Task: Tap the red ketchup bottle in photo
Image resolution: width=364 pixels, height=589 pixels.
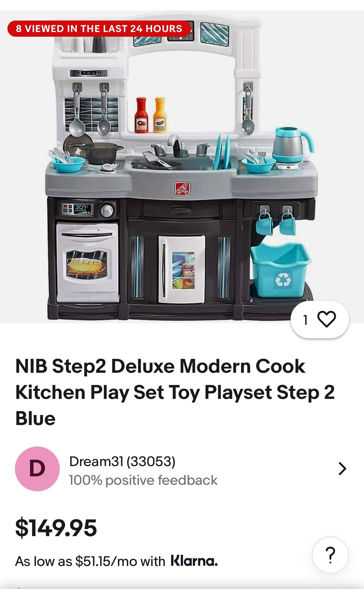Action: (141, 115)
